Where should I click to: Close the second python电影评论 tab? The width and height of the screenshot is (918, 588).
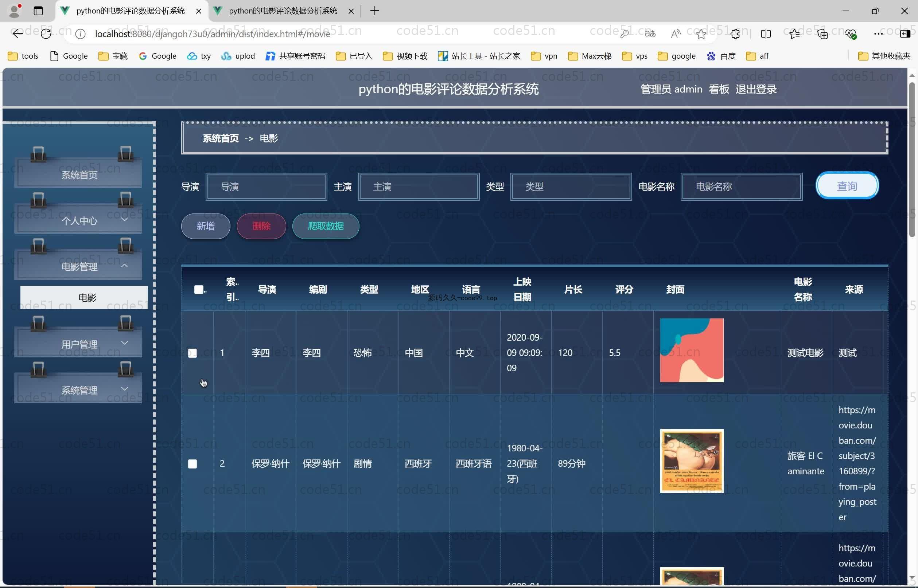tap(351, 11)
